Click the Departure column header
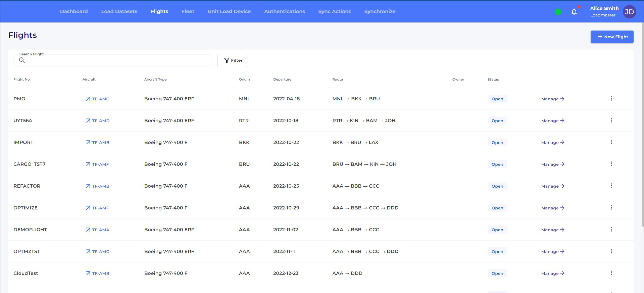Viewport: 644px width, 293px height. pyautogui.click(x=282, y=80)
